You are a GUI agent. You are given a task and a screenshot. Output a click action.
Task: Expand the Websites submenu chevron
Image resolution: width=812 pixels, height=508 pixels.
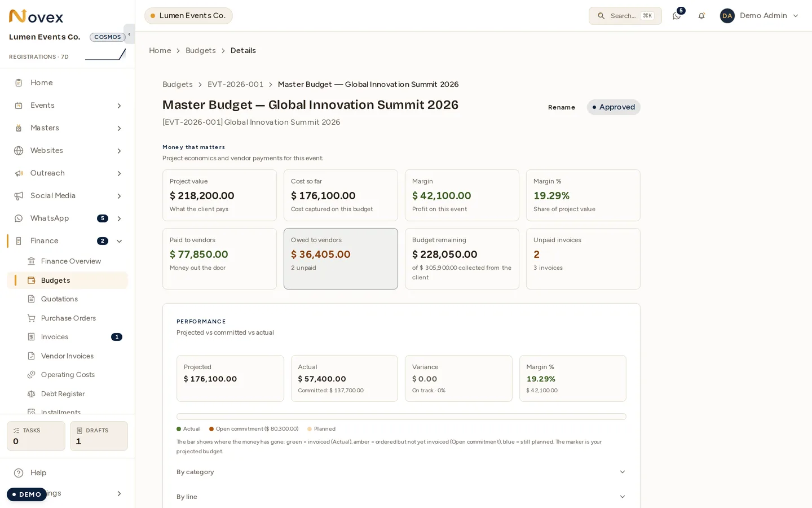pyautogui.click(x=119, y=151)
